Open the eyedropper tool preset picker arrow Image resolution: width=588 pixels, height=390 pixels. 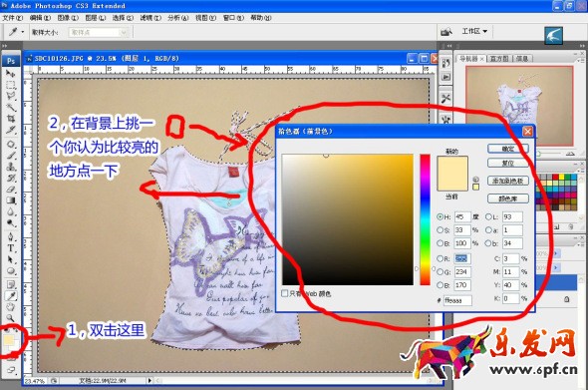pos(23,32)
